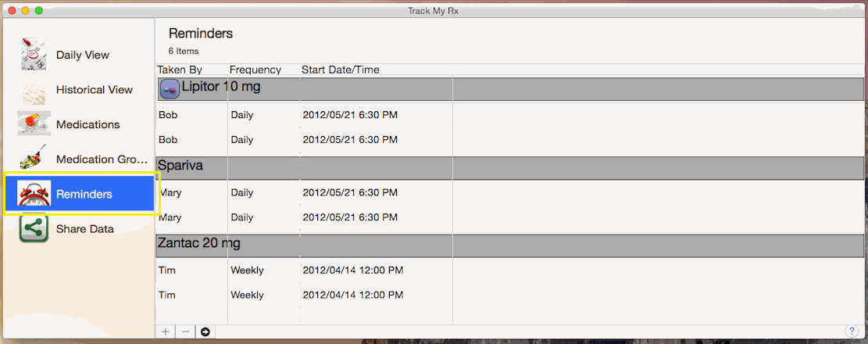Open the green Share Data icon
Image resolution: width=868 pixels, height=344 pixels.
(x=34, y=228)
